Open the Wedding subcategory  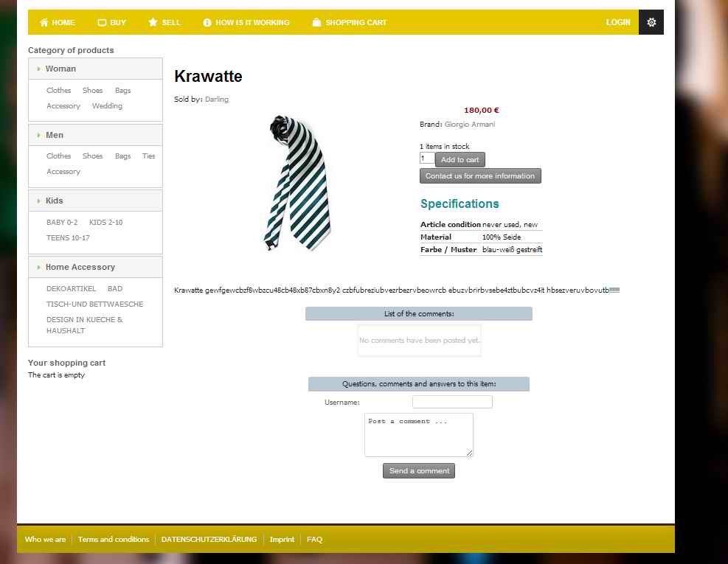(107, 106)
